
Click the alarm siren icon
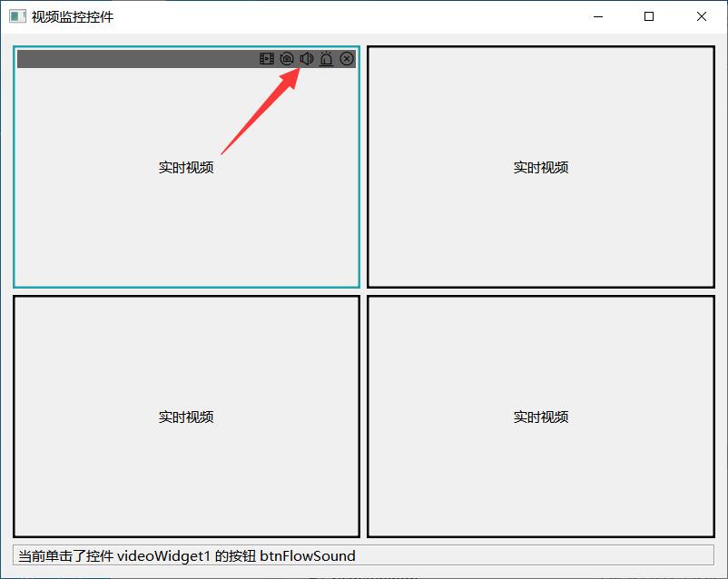click(327, 59)
